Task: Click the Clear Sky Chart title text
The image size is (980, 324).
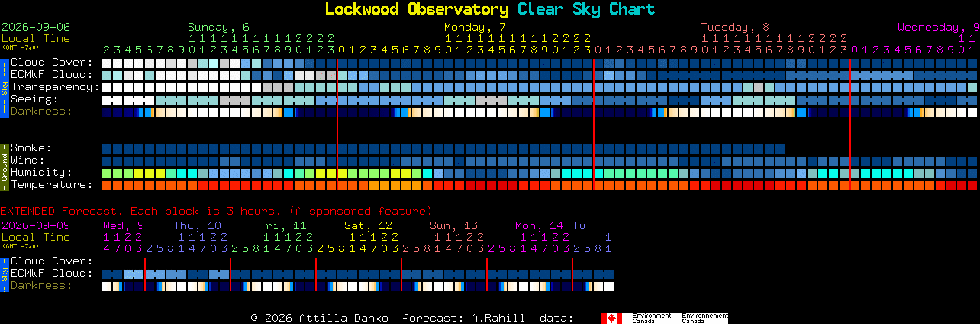Action: click(x=586, y=9)
